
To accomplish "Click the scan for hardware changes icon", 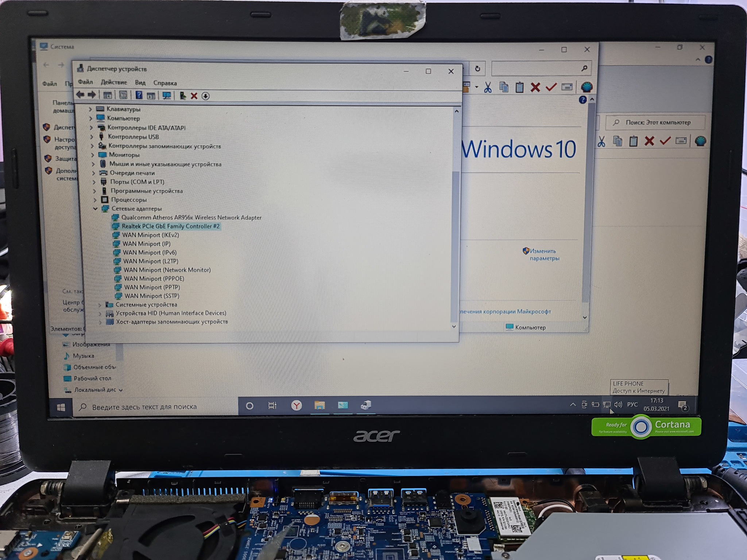I will tap(167, 96).
